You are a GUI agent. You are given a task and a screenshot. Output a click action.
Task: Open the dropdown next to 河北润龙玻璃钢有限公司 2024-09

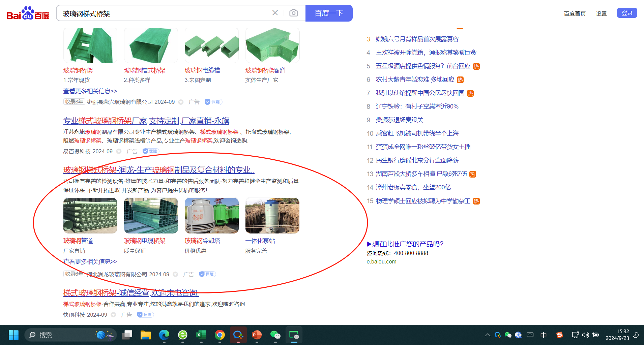point(175,275)
